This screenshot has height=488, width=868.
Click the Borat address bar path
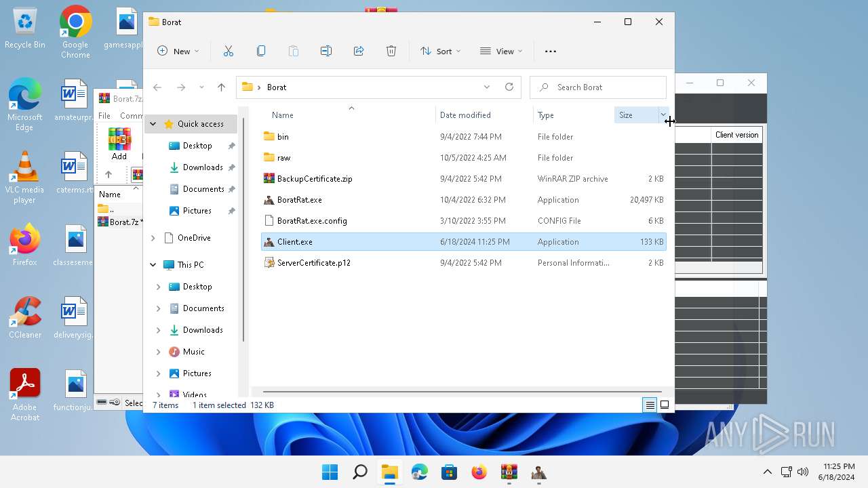(x=277, y=87)
